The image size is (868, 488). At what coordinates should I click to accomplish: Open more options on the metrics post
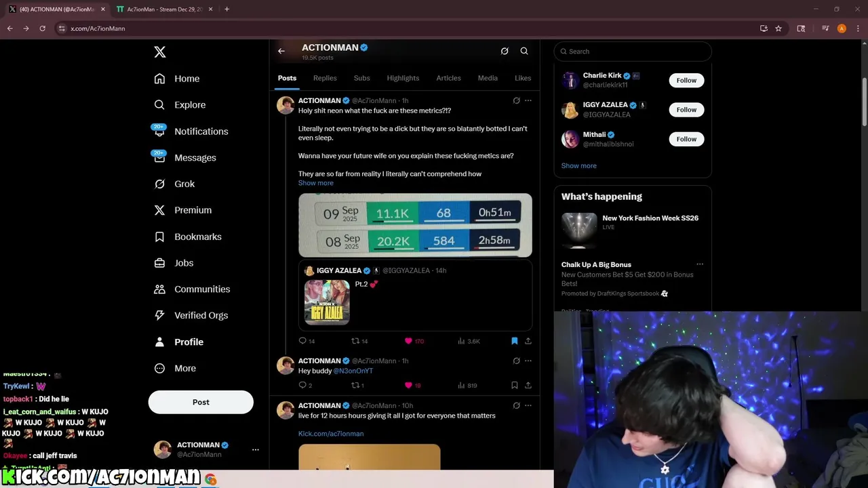(x=528, y=100)
